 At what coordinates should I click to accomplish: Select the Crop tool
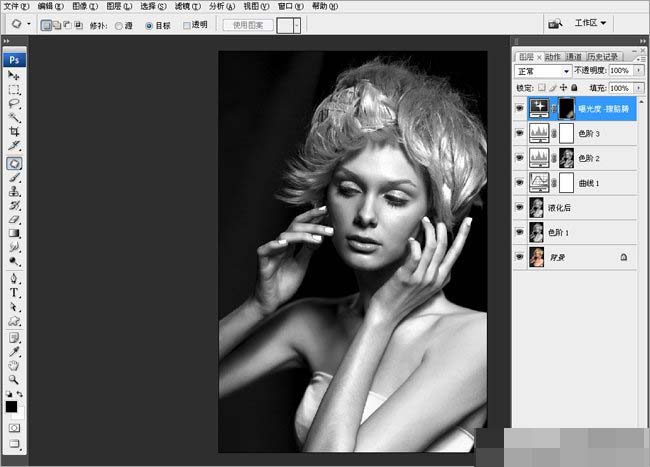(x=14, y=131)
